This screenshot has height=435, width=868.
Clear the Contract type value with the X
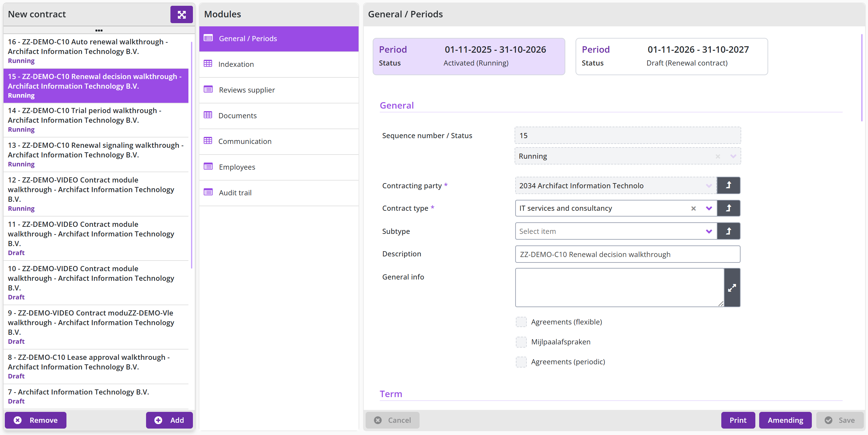click(x=693, y=209)
